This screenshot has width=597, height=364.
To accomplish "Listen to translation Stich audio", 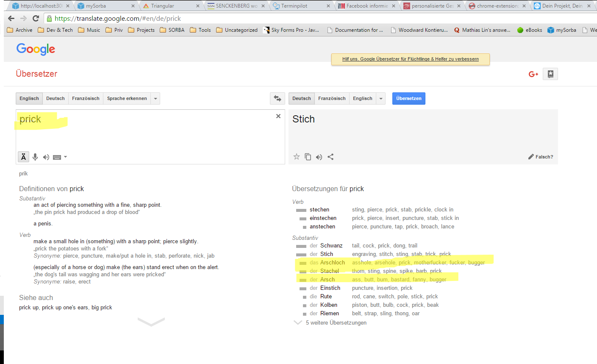I will (319, 157).
